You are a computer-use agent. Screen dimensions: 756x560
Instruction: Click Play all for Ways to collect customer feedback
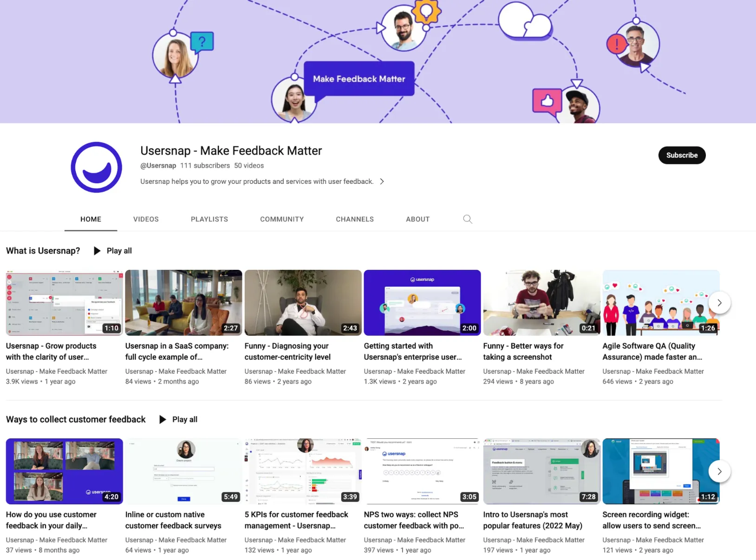tap(179, 419)
